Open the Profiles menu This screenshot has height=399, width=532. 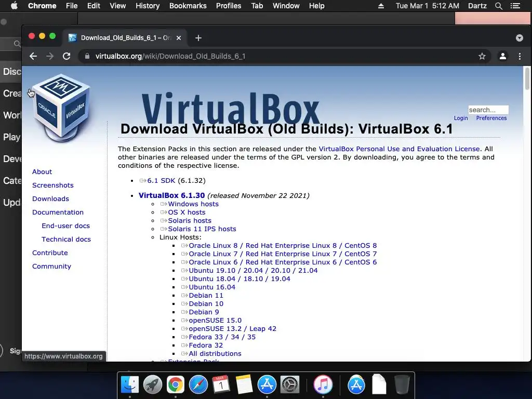pos(229,6)
